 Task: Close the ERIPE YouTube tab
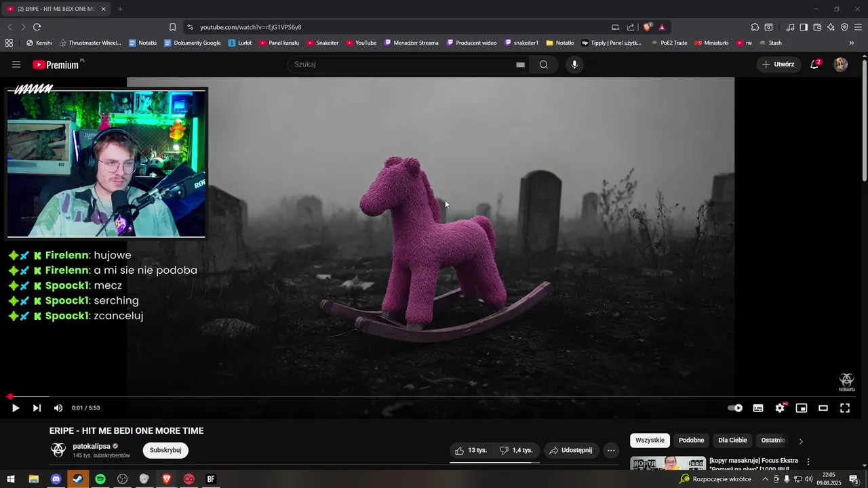pyautogui.click(x=103, y=9)
